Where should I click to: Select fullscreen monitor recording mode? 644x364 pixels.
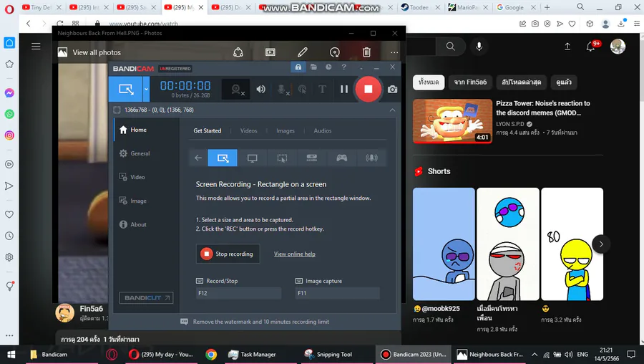tap(252, 158)
